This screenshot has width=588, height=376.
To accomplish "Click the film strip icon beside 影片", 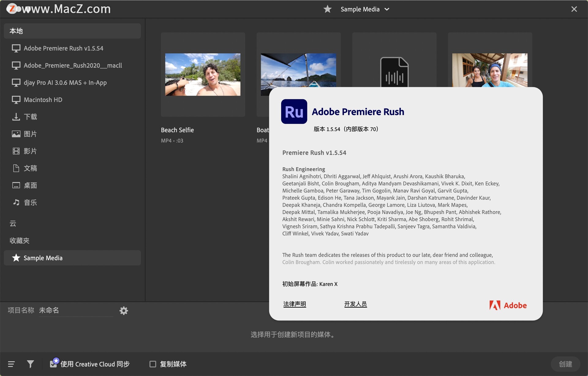I will coord(16,151).
